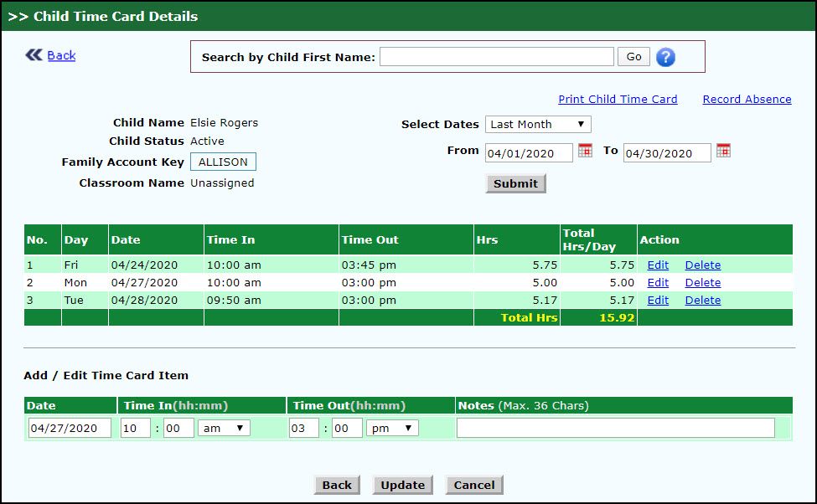Screen dimensions: 817x504
Task: Open the Time In am/pm dropdown
Action: click(224, 428)
